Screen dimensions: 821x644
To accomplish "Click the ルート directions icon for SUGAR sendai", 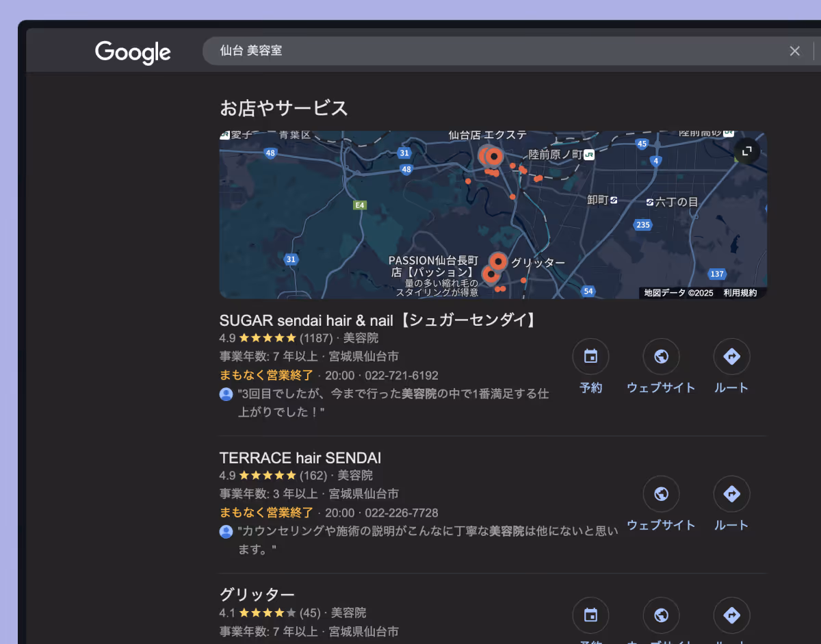I will pos(731,357).
